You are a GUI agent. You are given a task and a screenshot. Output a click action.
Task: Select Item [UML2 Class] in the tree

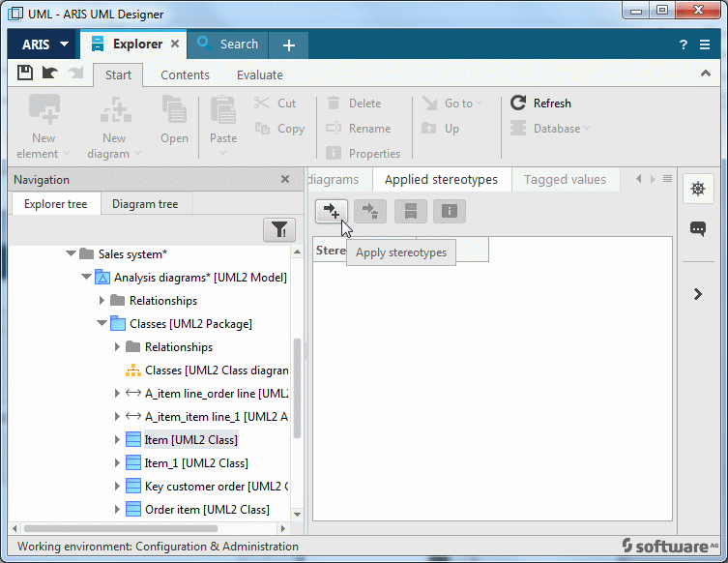pyautogui.click(x=190, y=439)
